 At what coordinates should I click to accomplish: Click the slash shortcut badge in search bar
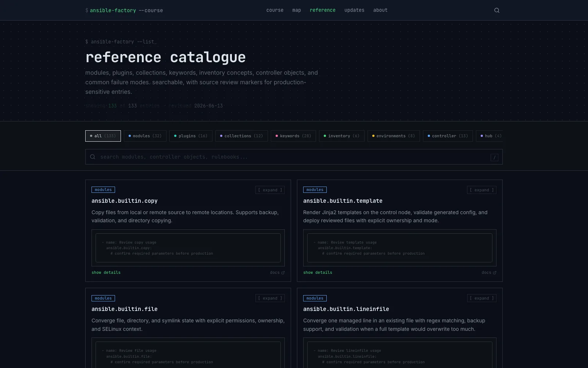tap(494, 158)
